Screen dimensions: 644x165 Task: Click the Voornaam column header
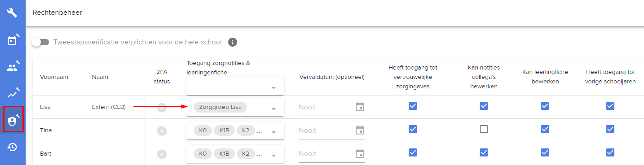coord(54,77)
